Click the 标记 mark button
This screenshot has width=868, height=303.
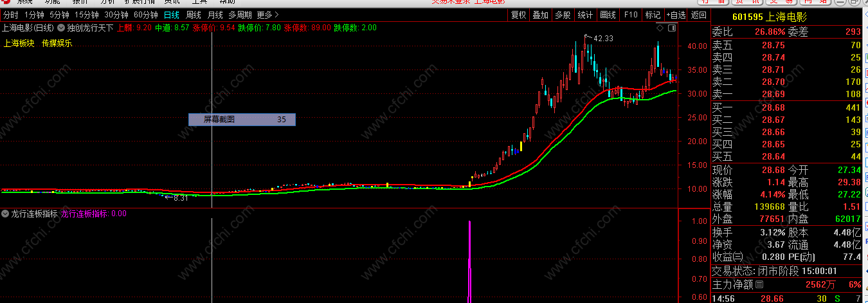coord(653,15)
